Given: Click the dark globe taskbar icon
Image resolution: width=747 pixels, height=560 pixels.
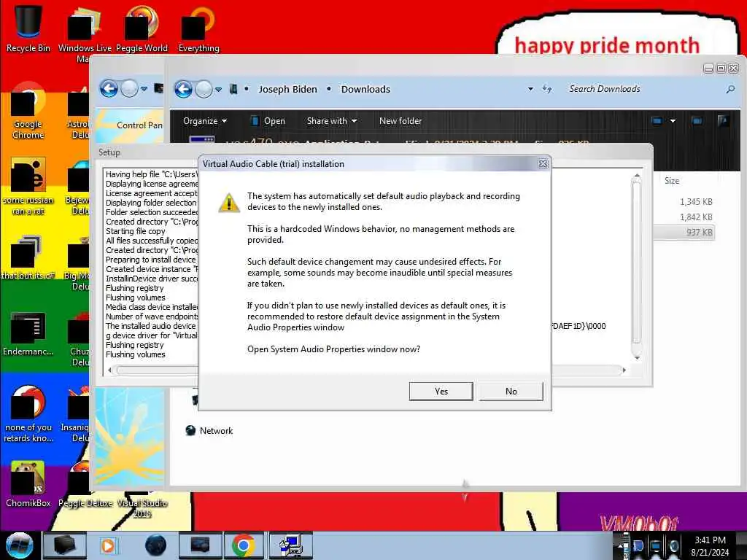Looking at the screenshot, I should pyautogui.click(x=155, y=545).
